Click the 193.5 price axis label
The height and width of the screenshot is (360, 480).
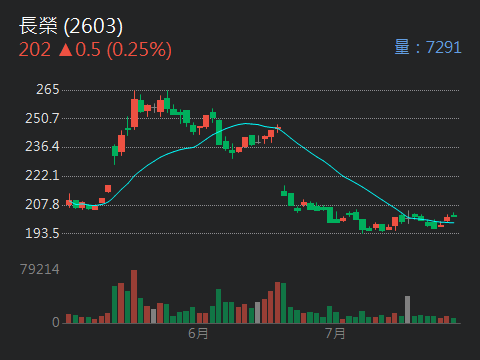[x=42, y=233]
